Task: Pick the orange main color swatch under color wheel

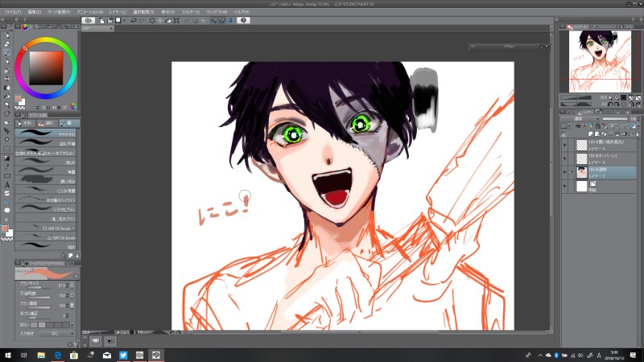Action: (x=18, y=98)
